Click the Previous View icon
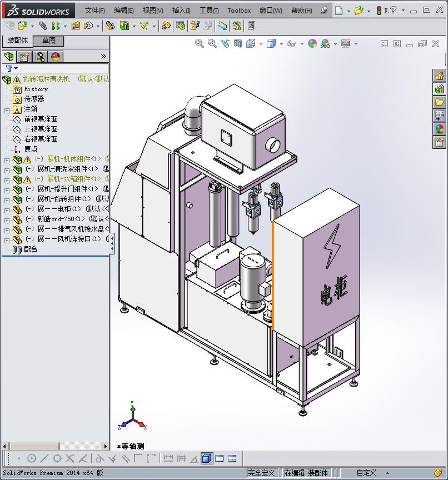Screen dimensions: 448x480 click(x=225, y=43)
